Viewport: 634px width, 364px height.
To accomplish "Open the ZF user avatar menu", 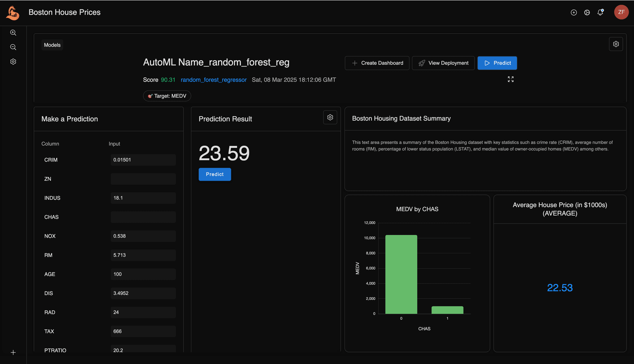I will (x=621, y=12).
